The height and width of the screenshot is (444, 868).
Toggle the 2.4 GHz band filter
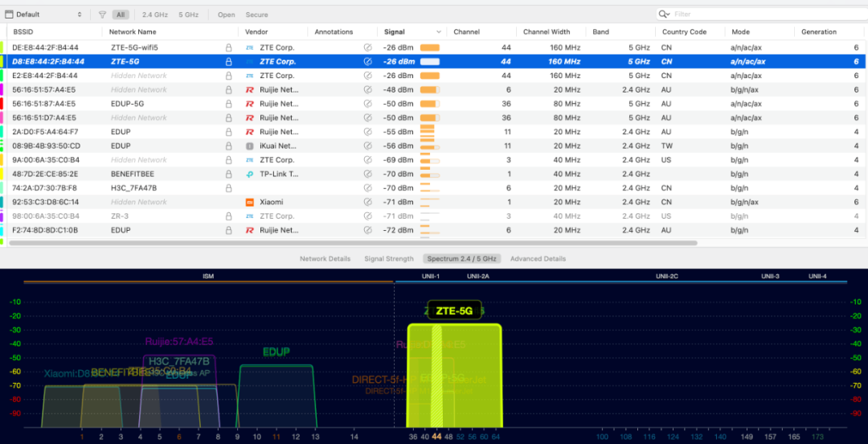(156, 14)
